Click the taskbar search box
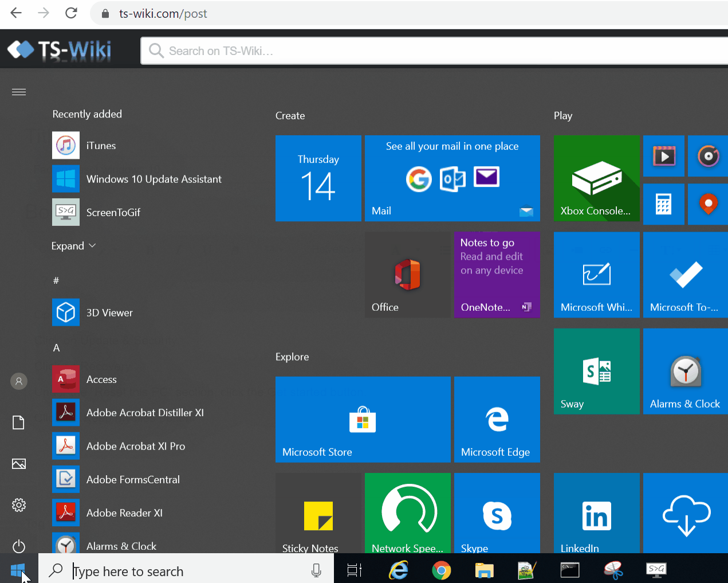This screenshot has width=728, height=583. point(186,569)
